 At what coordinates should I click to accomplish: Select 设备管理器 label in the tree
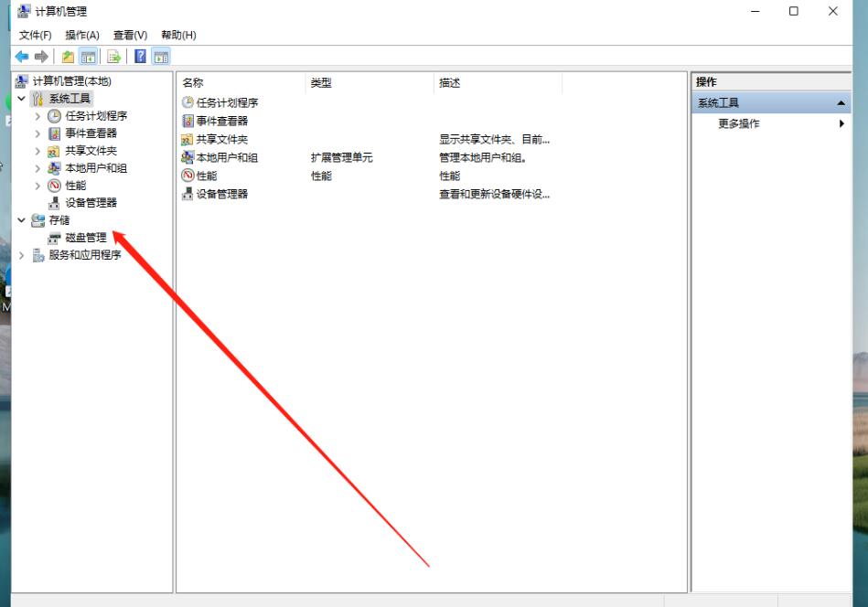click(91, 203)
